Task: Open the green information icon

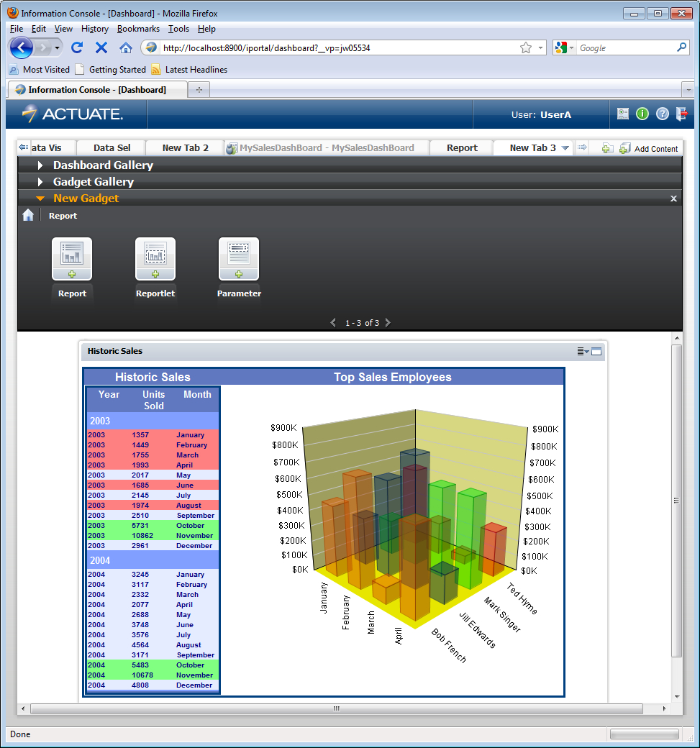Action: [642, 114]
